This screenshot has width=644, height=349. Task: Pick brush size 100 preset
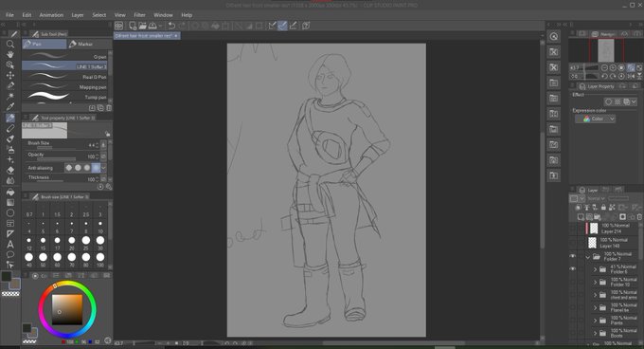tap(100, 259)
